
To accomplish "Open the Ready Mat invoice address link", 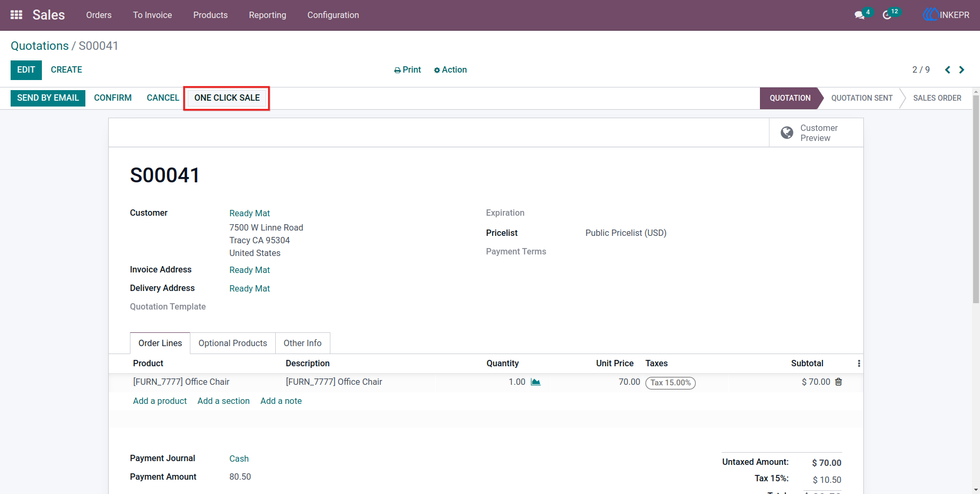I will tap(250, 270).
